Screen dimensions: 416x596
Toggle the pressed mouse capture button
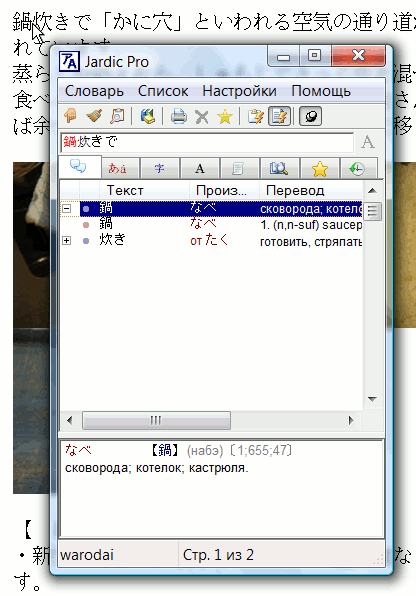pyautogui.click(x=311, y=116)
